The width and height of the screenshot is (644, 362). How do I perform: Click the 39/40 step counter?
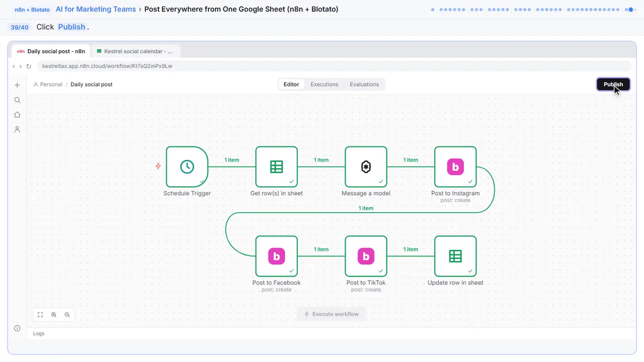pos(20,27)
